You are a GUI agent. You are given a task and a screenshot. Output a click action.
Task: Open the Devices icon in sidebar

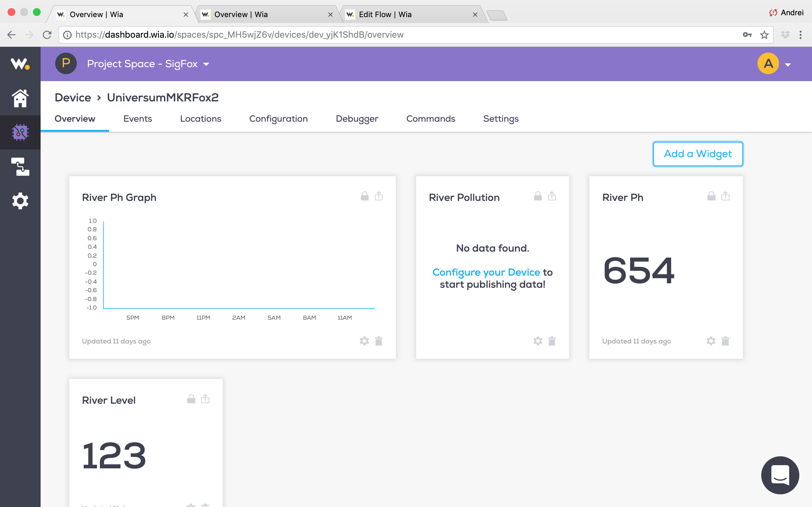[20, 132]
